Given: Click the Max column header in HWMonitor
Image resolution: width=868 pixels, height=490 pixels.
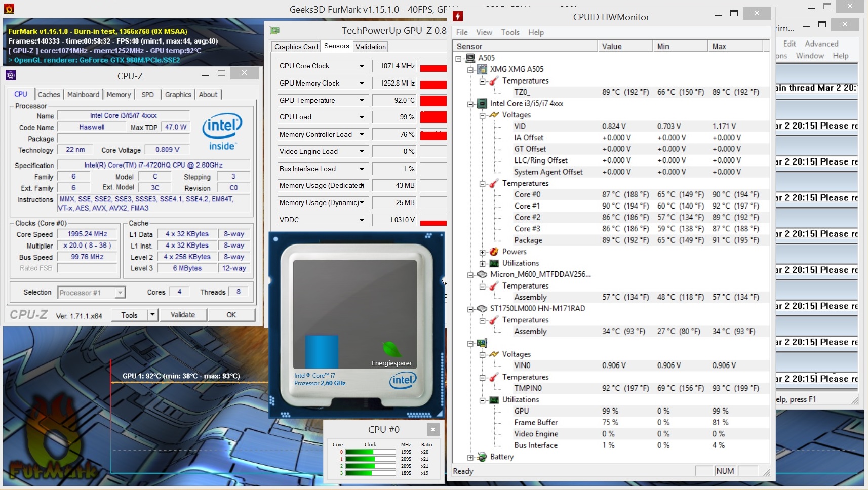Looking at the screenshot, I should (735, 46).
